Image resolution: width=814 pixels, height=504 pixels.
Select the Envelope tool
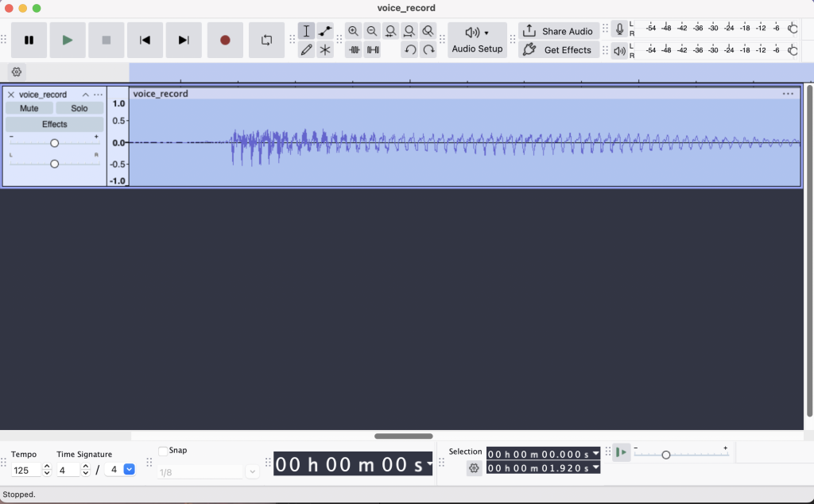tap(325, 31)
